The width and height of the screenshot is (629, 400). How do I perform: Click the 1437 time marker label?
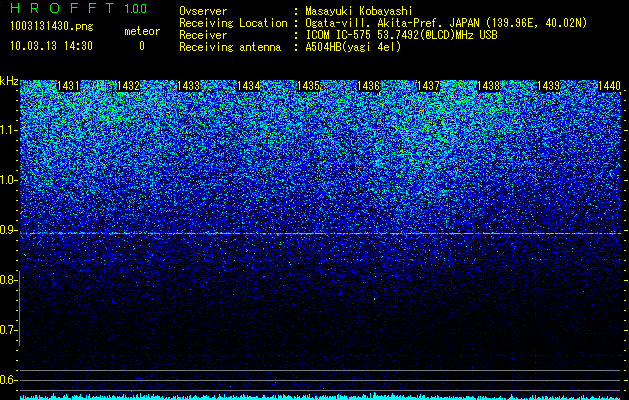pyautogui.click(x=429, y=86)
